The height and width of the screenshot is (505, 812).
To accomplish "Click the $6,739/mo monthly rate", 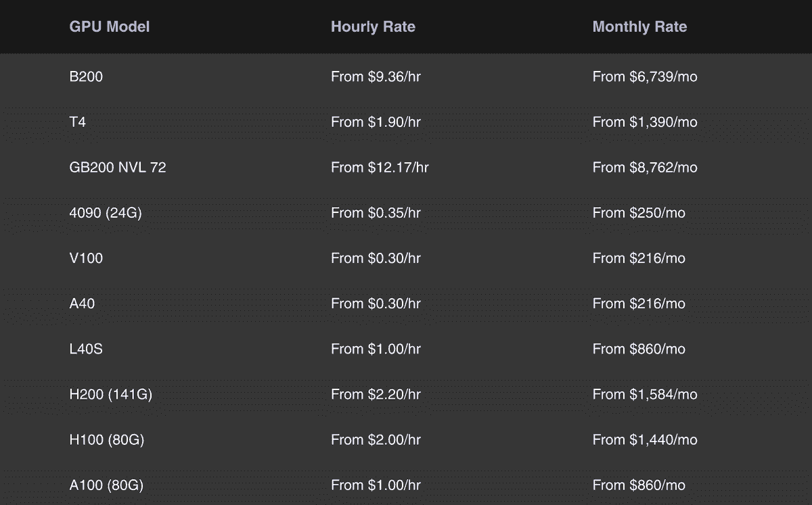I will [x=645, y=77].
